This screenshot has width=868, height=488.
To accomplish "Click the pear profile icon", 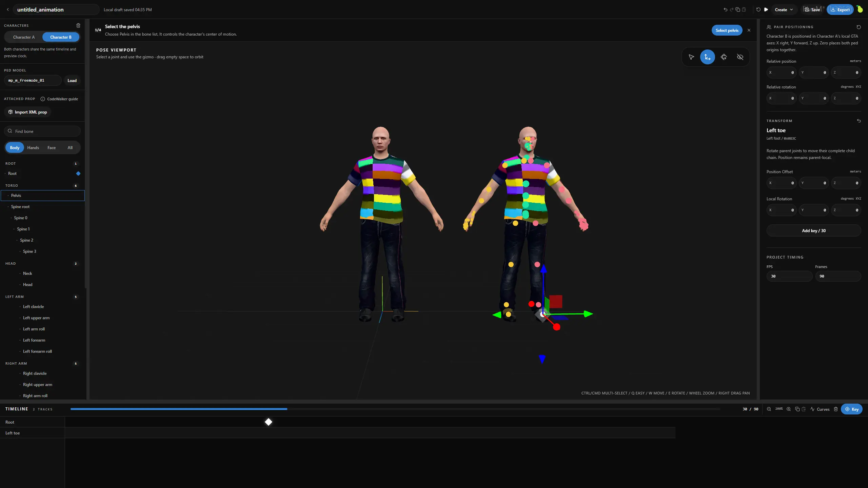I will (x=860, y=9).
